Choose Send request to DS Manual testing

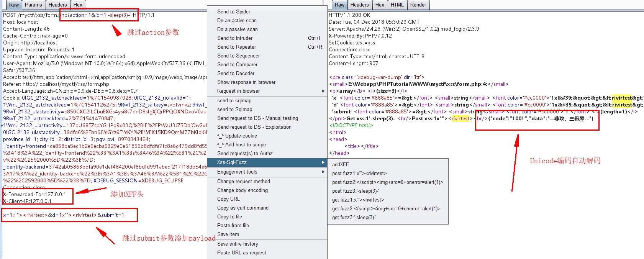point(267,118)
